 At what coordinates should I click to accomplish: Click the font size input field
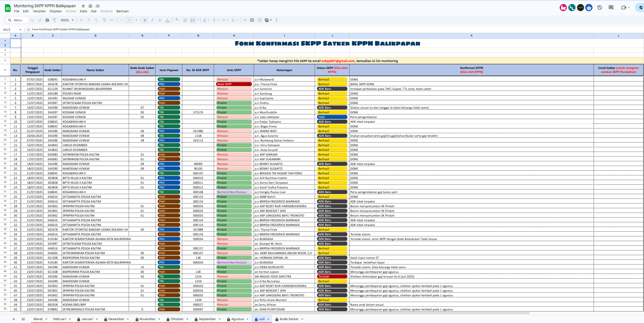point(129,20)
